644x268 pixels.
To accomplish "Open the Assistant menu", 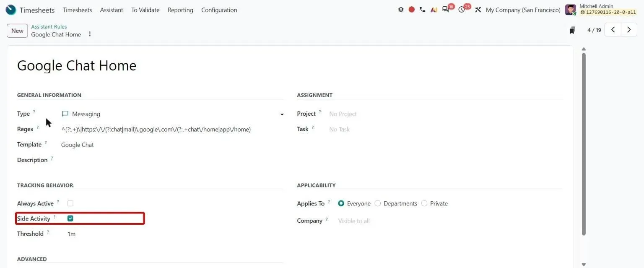I will (x=112, y=10).
